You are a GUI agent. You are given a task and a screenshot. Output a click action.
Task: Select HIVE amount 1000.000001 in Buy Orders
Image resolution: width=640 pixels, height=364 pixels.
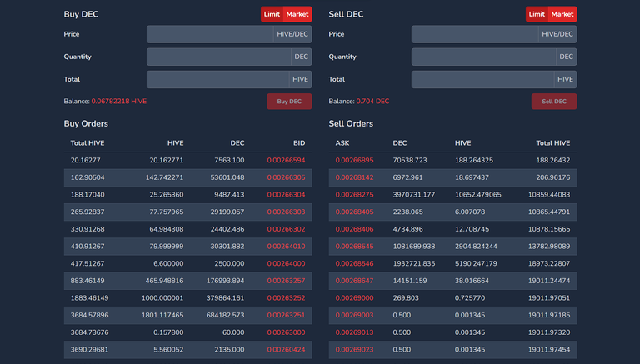pyautogui.click(x=162, y=298)
